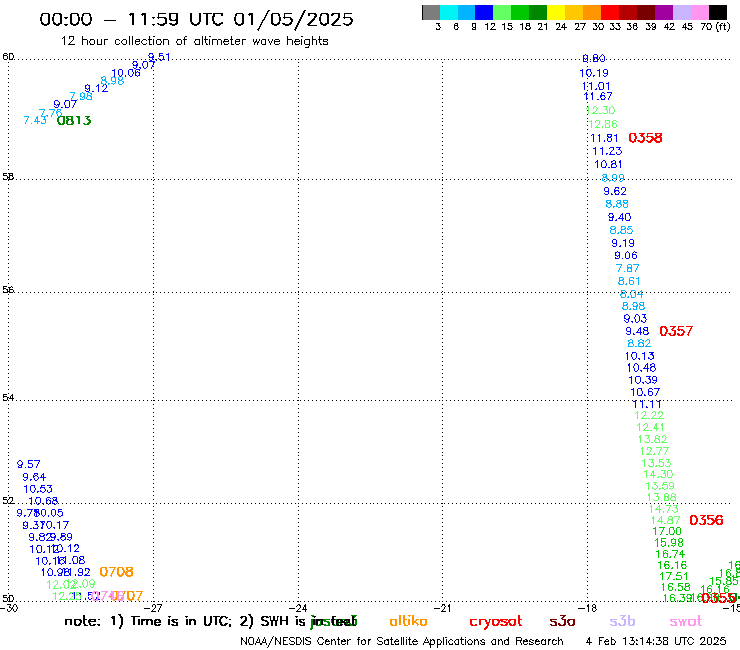This screenshot has height=650, width=740.
Task: Select the wave height value '17.51'
Action: click(673, 576)
